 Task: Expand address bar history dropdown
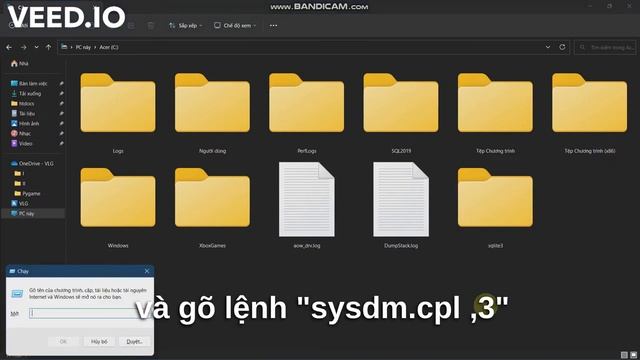(x=548, y=47)
